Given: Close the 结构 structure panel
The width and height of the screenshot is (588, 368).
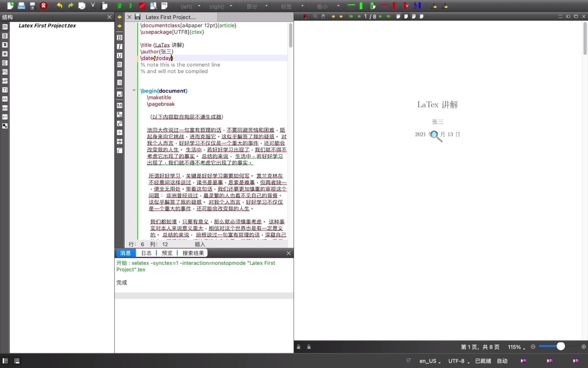Looking at the screenshot, I should tap(109, 17).
